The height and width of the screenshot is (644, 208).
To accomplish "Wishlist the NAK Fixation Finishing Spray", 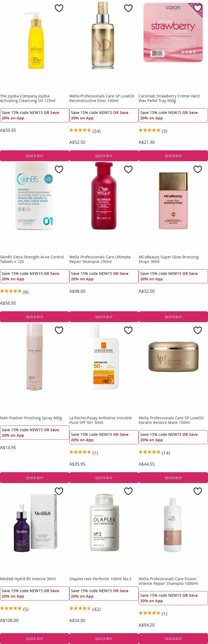I will [x=59, y=330].
